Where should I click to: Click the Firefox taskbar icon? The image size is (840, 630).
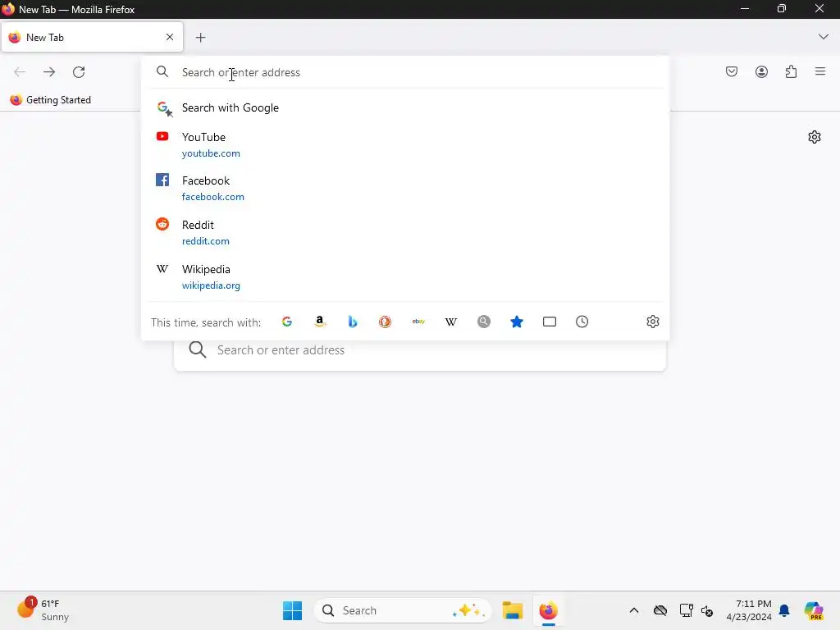[x=548, y=610]
